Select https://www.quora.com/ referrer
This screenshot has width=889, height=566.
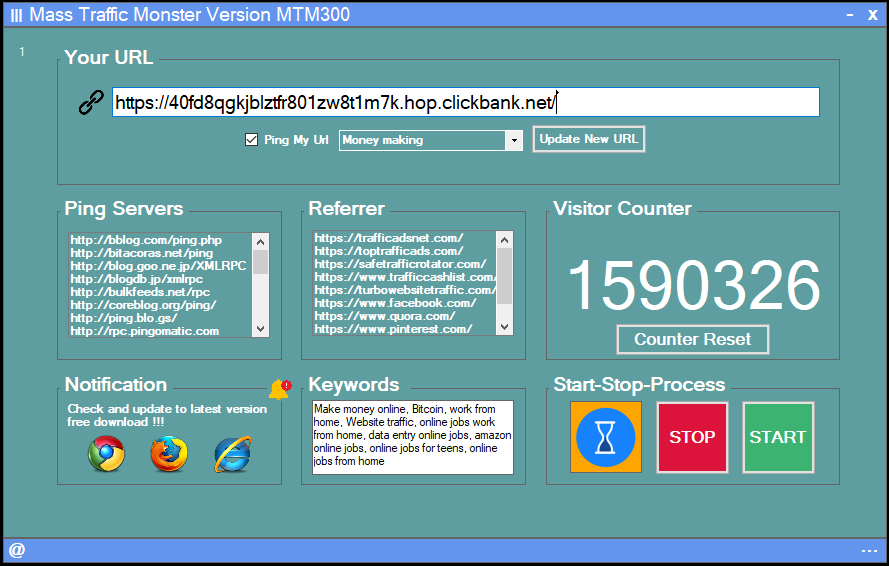point(385,316)
